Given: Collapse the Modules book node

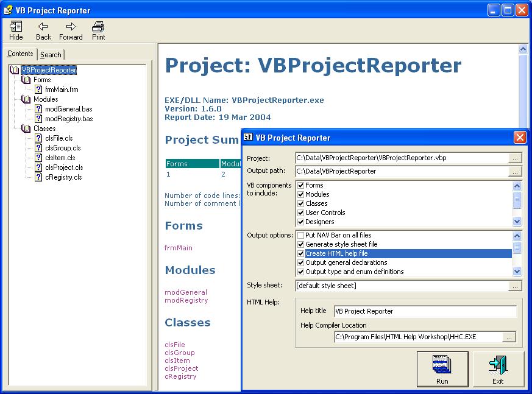Looking at the screenshot, I should coord(26,99).
